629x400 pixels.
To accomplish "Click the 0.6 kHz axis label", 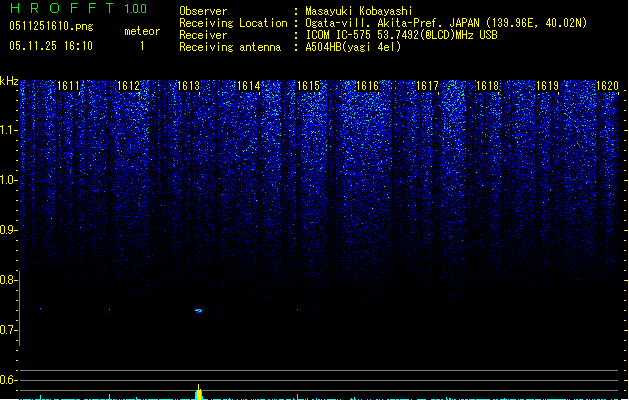I will tap(8, 380).
